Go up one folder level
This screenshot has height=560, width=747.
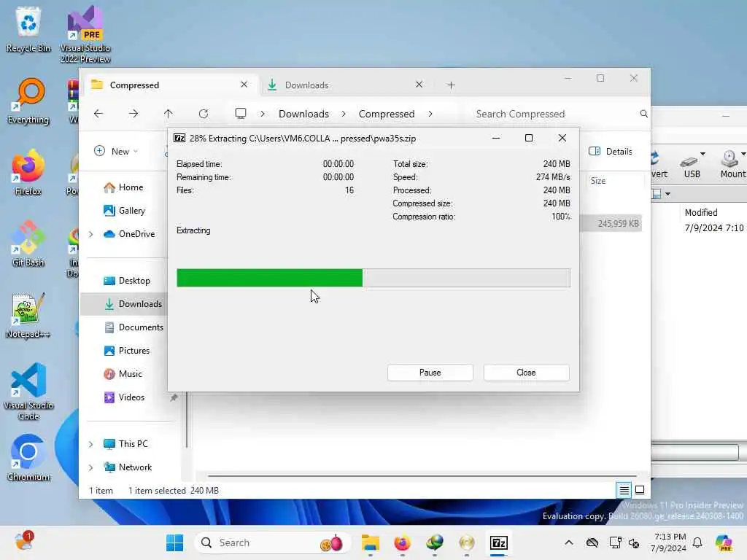pos(169,113)
